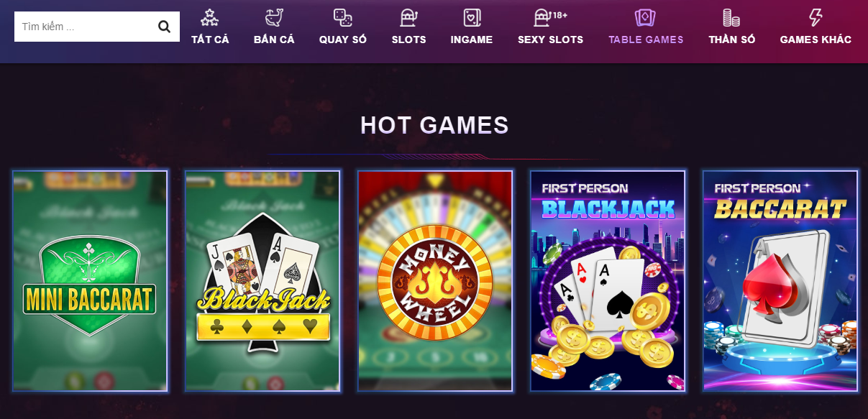
Task: Open the GAMES KHÁC category label
Action: [x=816, y=40]
